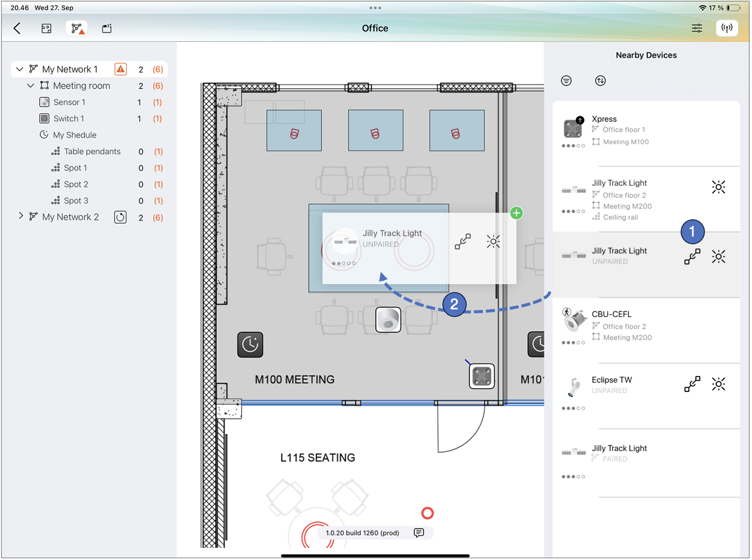
Task: Open the feedback bubble next to version label
Action: coord(419,533)
